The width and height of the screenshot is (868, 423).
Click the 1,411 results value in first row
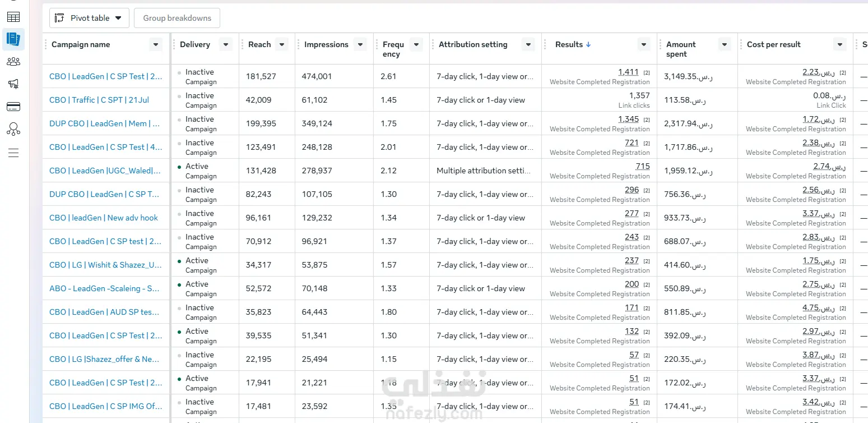point(628,72)
